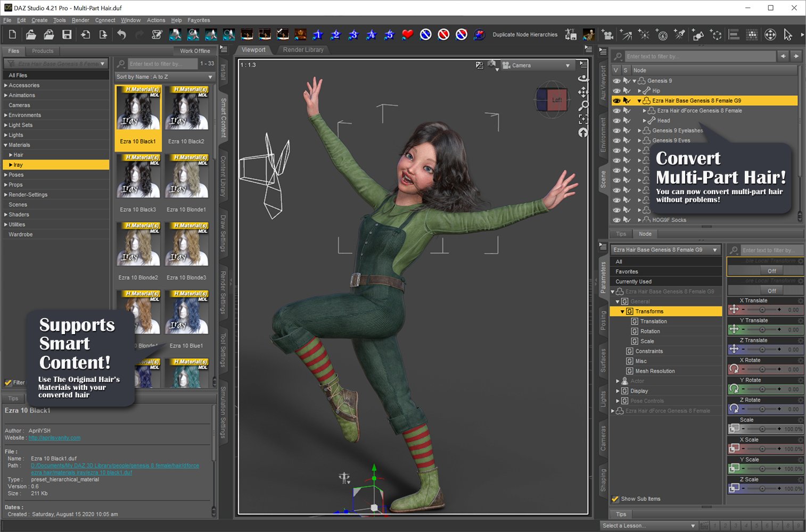This screenshot has height=532, width=806.
Task: Undo the last action with the curved arrow
Action: 121,35
